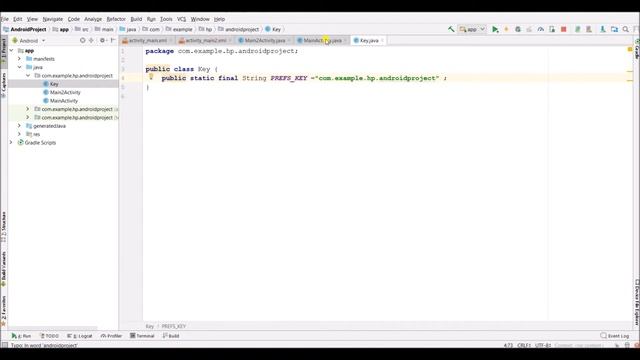640x360 pixels.
Task: Click the Sync Project with Gradle icon
Action: point(578,29)
